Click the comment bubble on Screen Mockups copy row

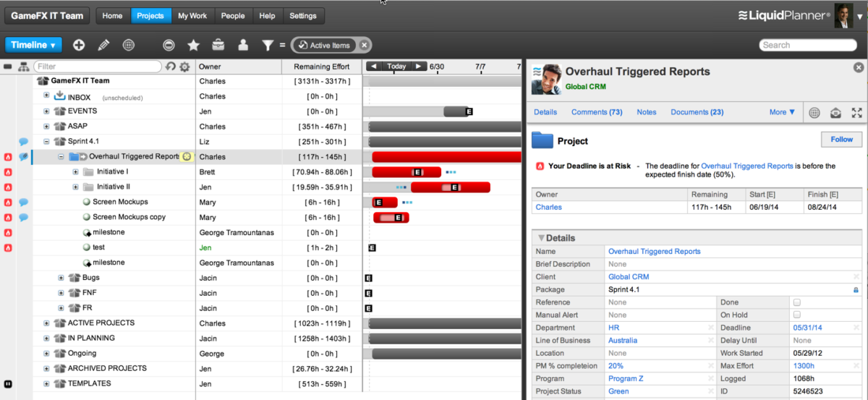tap(24, 218)
